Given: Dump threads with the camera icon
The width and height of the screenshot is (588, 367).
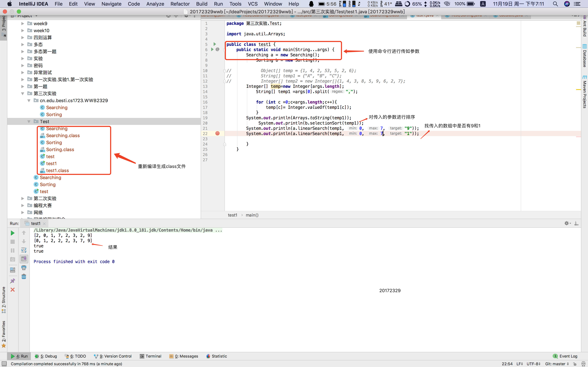Looking at the screenshot, I should pyautogui.click(x=13, y=259).
